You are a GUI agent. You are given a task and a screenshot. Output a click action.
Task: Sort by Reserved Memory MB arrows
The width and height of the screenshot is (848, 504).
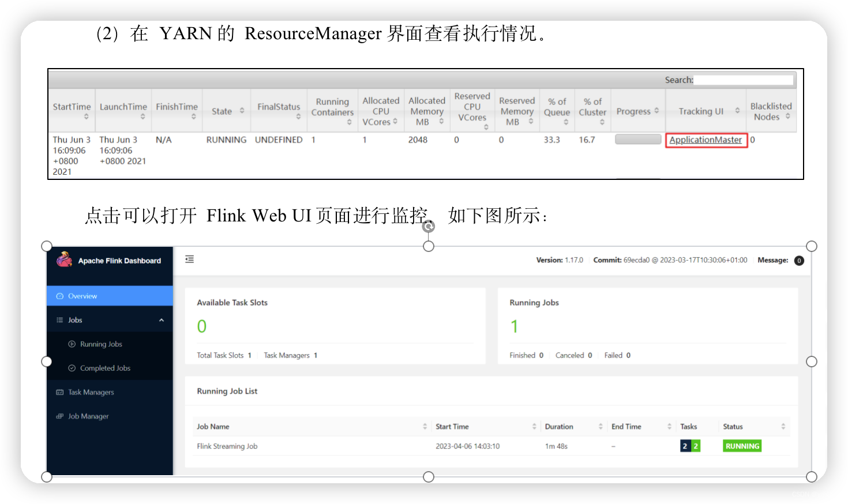coord(531,121)
